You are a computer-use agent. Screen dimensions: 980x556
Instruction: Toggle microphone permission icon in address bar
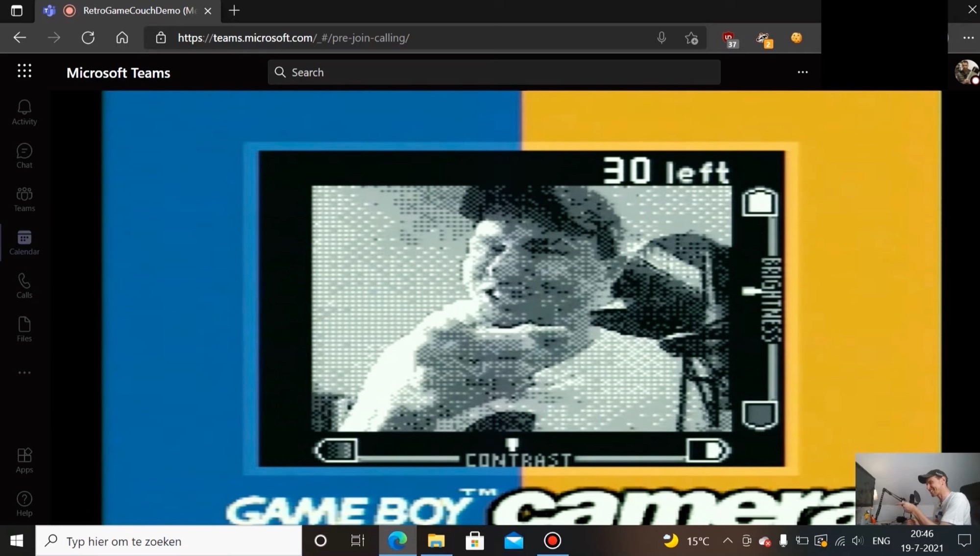[661, 38]
